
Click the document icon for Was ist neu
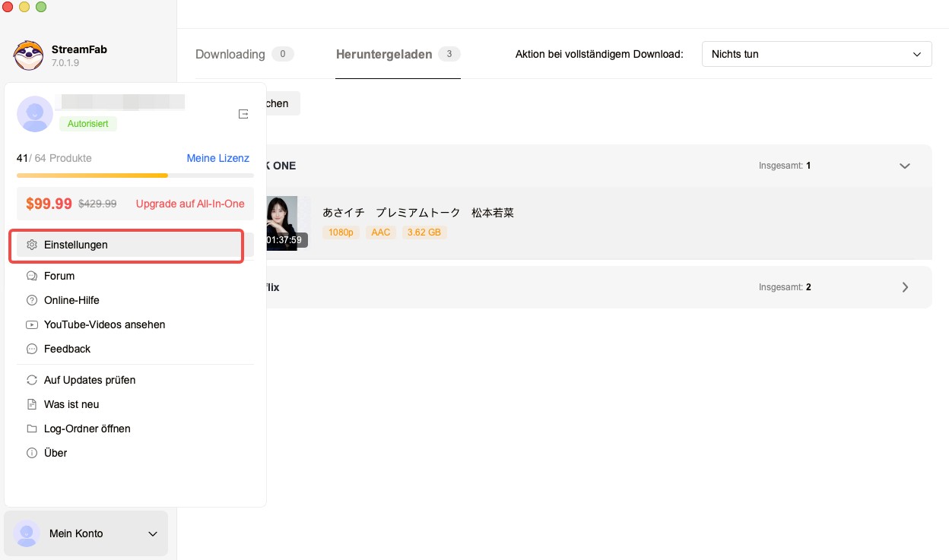pyautogui.click(x=32, y=404)
